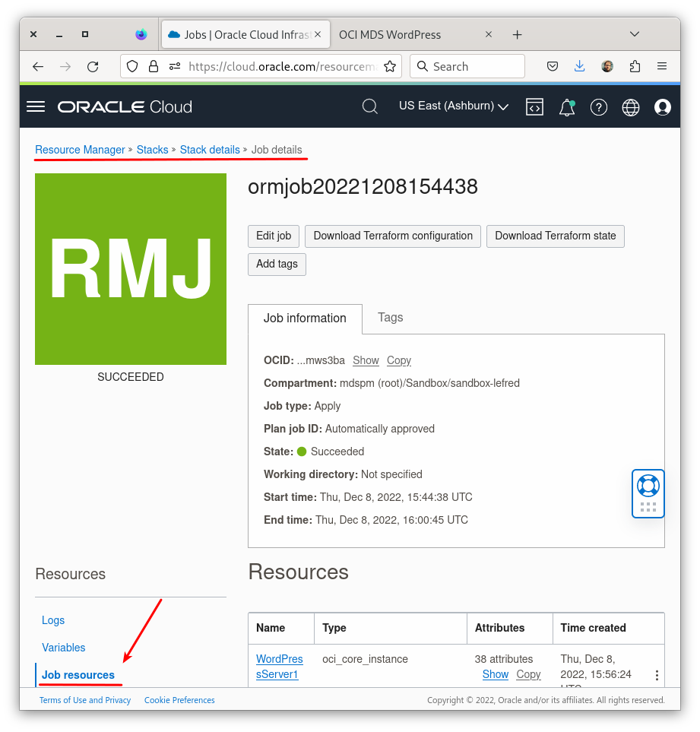Screen dimensions: 700x732
Task: Click the Download Terraform state button
Action: click(x=556, y=236)
